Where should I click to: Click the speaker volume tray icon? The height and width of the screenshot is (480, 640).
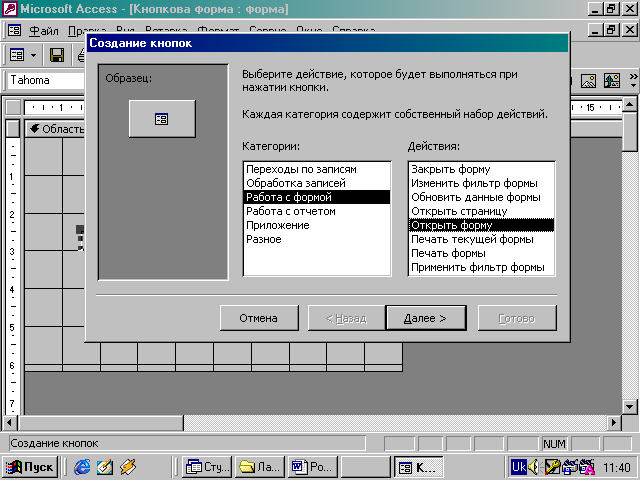(x=533, y=467)
